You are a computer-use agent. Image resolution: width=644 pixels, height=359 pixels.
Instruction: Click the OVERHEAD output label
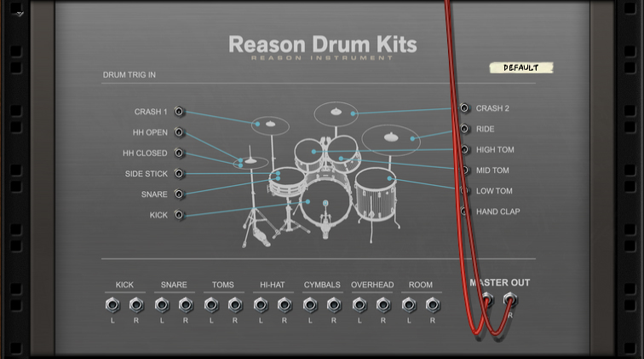click(x=372, y=285)
